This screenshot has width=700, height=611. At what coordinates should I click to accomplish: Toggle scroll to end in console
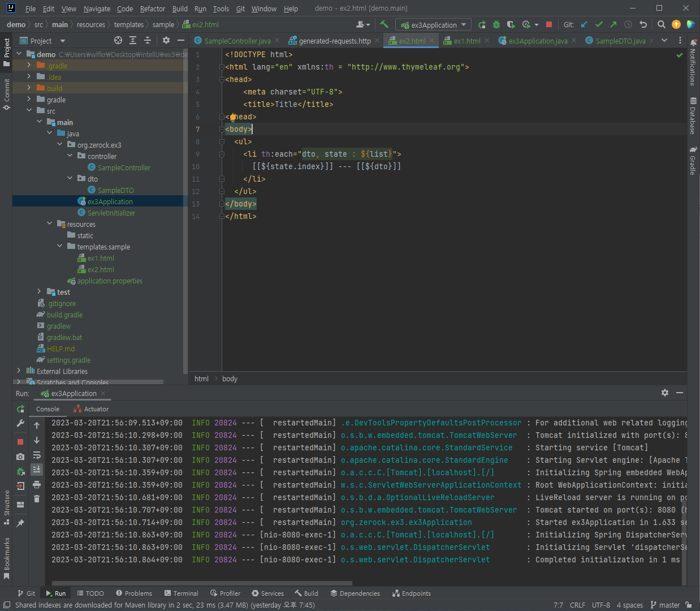coord(37,470)
